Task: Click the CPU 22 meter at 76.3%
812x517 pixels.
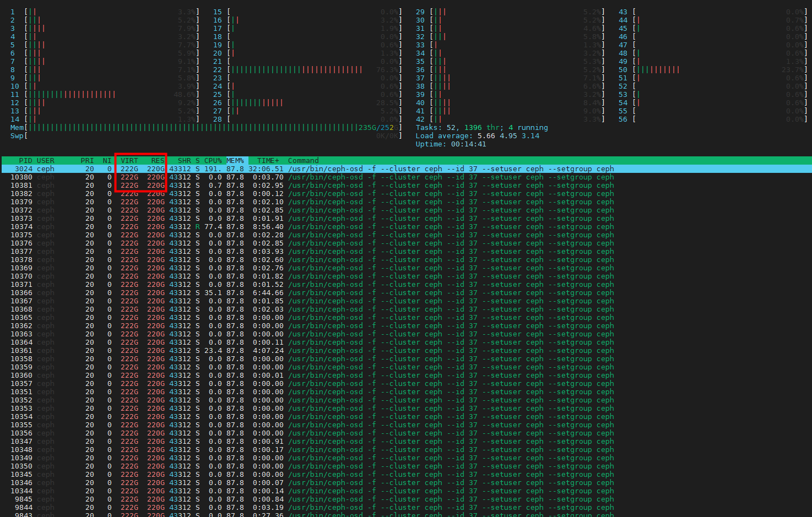Action: click(307, 70)
